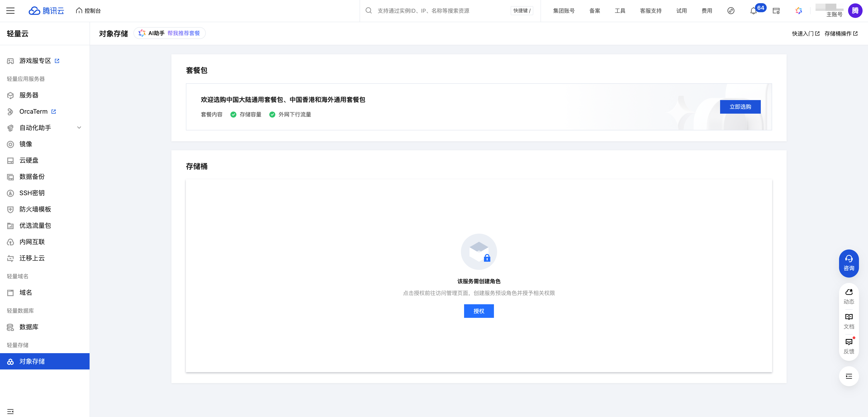Open 试用 menu
Image resolution: width=868 pixels, height=417 pixels.
[x=681, y=11]
